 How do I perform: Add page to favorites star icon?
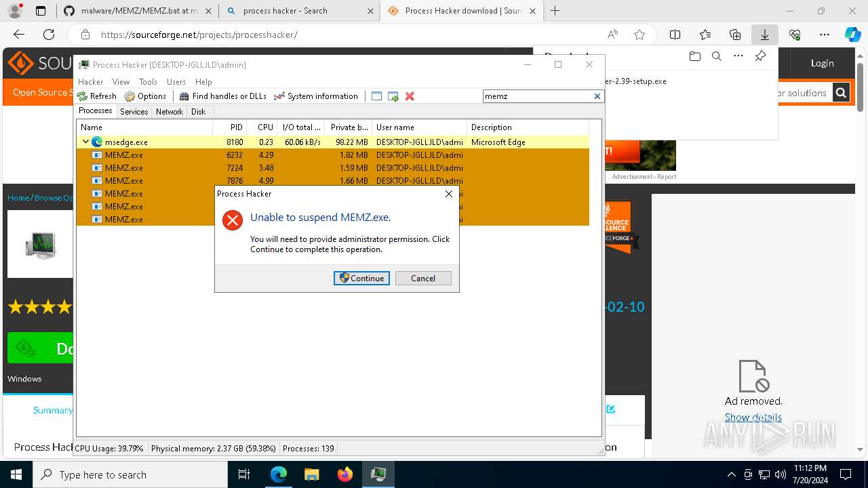click(x=639, y=35)
